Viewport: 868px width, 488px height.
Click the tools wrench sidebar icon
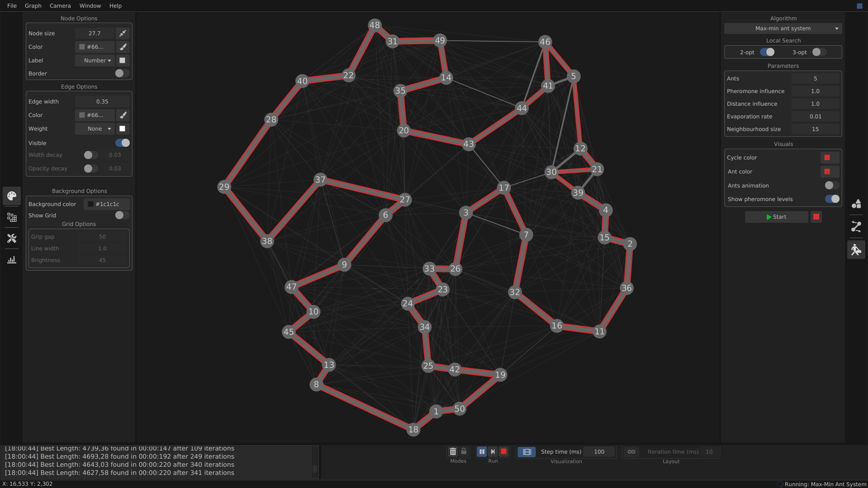tap(12, 238)
